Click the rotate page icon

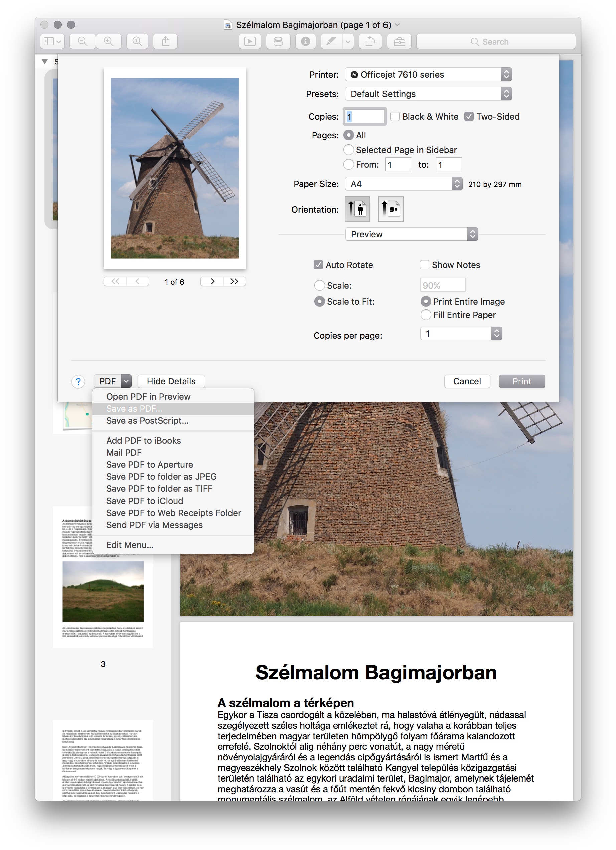[x=370, y=42]
